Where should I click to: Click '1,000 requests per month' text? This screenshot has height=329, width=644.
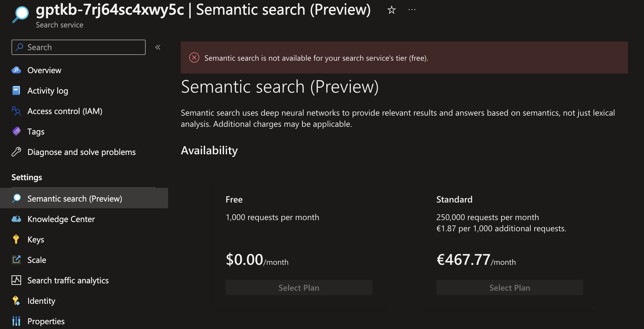click(272, 217)
